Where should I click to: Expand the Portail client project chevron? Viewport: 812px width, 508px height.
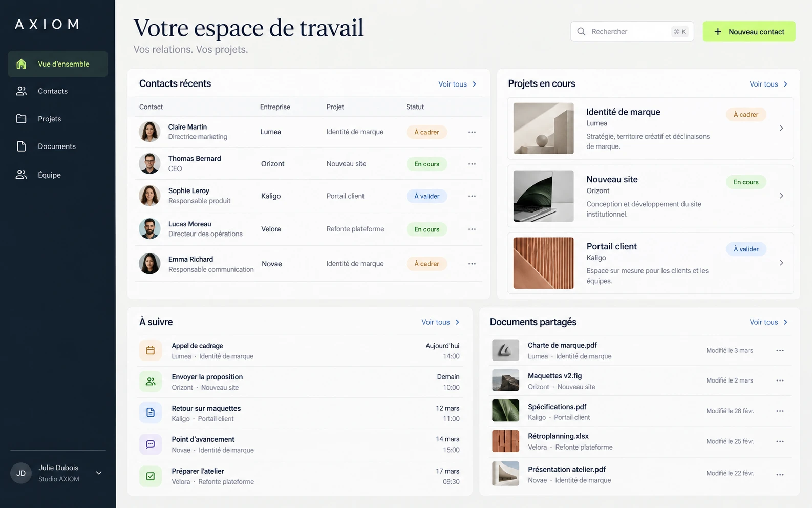point(781,263)
